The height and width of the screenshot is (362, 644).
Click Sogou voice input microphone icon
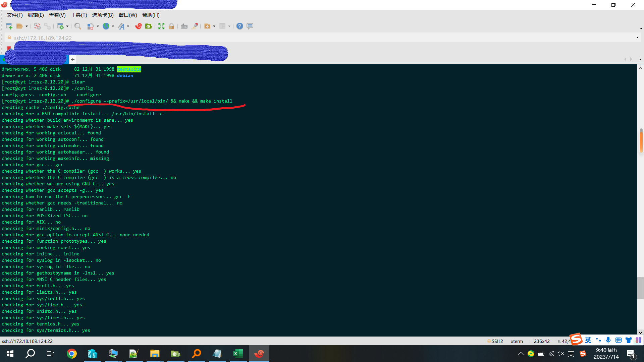tap(608, 340)
